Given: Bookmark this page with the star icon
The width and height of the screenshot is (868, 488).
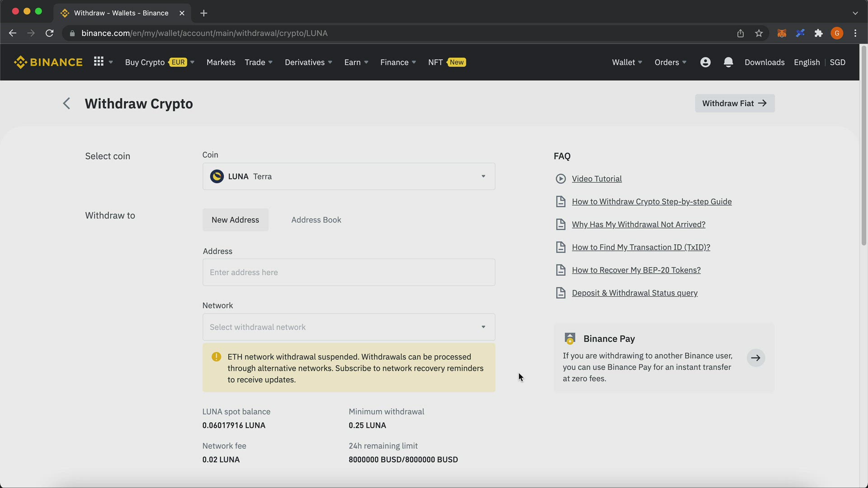Looking at the screenshot, I should [x=759, y=33].
